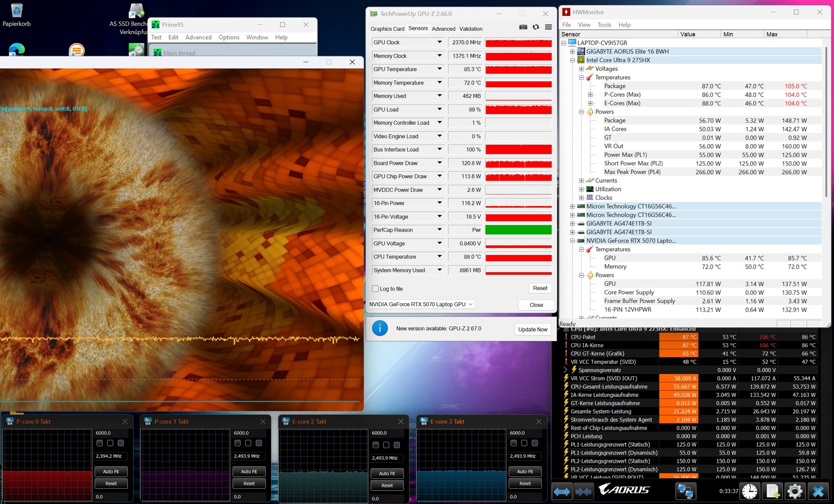Enable the Log to file checkbox

tap(375, 289)
